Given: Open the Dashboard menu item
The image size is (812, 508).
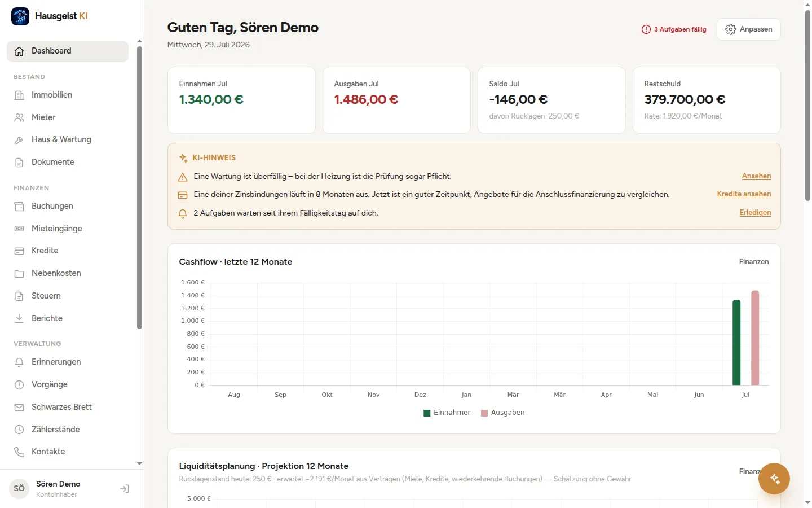Looking at the screenshot, I should point(68,51).
